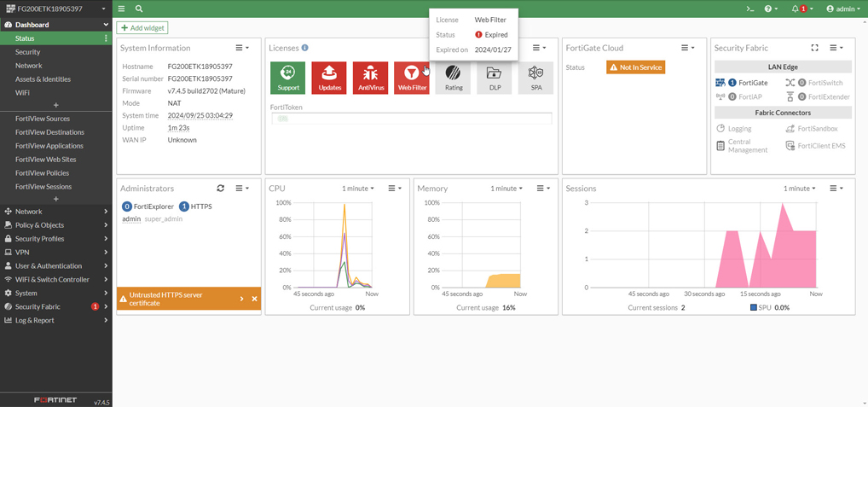Click the FortiClient EMS connector

click(815, 146)
